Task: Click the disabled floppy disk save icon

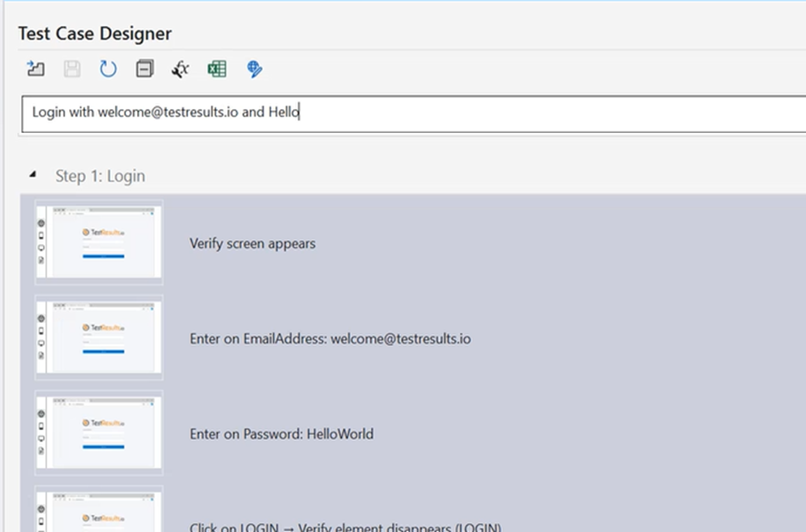Action: [x=72, y=69]
